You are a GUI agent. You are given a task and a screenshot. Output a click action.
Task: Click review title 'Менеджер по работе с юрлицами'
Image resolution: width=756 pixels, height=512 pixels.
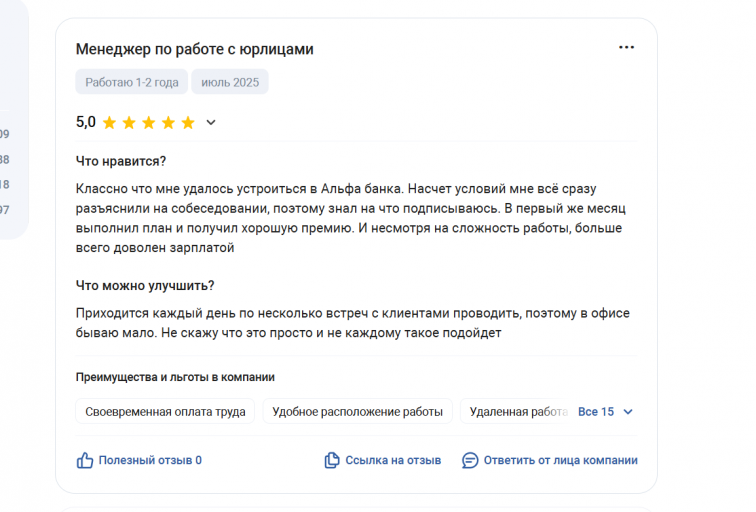click(194, 49)
